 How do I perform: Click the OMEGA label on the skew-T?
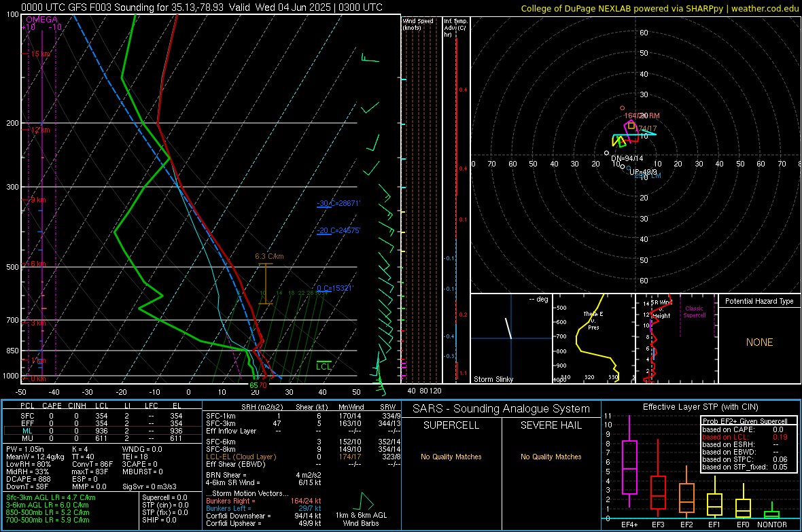click(42, 20)
